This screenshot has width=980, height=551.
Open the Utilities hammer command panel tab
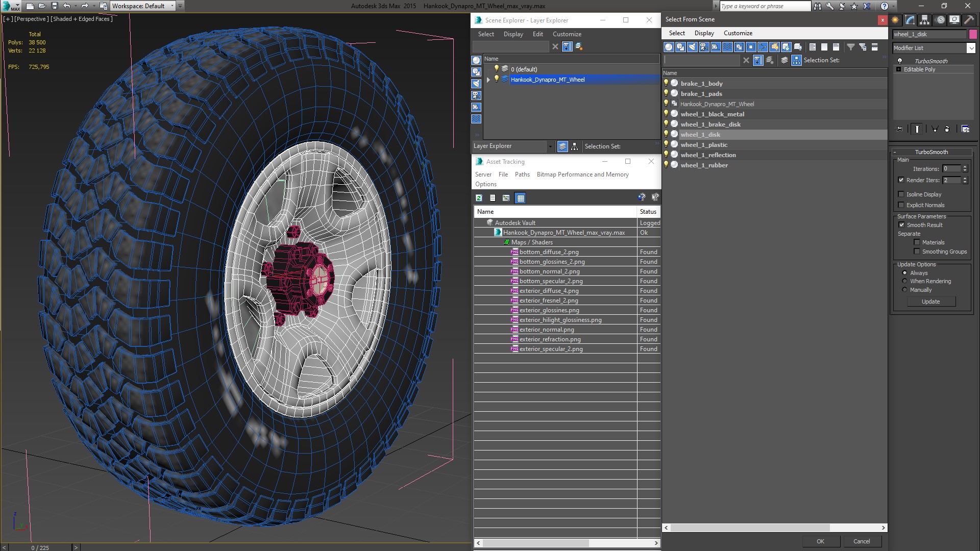click(969, 20)
